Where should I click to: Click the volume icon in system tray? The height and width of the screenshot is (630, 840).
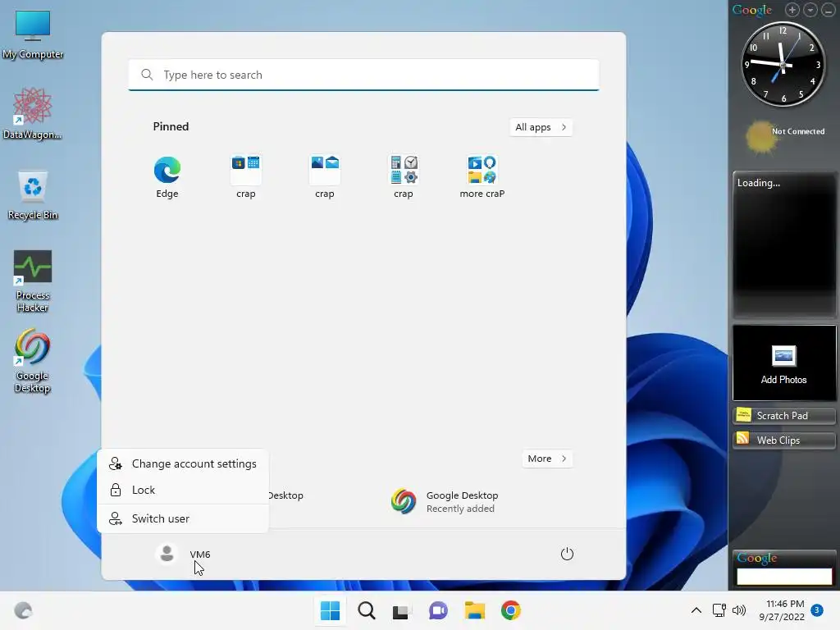click(x=739, y=610)
